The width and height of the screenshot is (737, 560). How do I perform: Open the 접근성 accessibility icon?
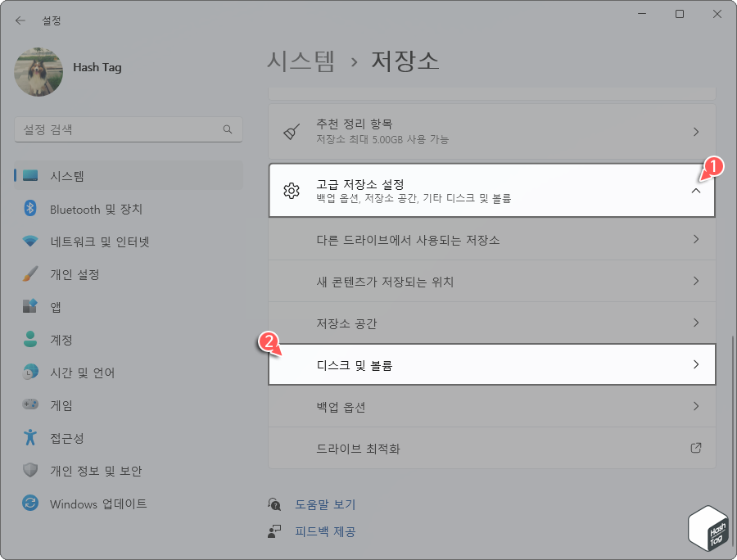[x=30, y=438]
